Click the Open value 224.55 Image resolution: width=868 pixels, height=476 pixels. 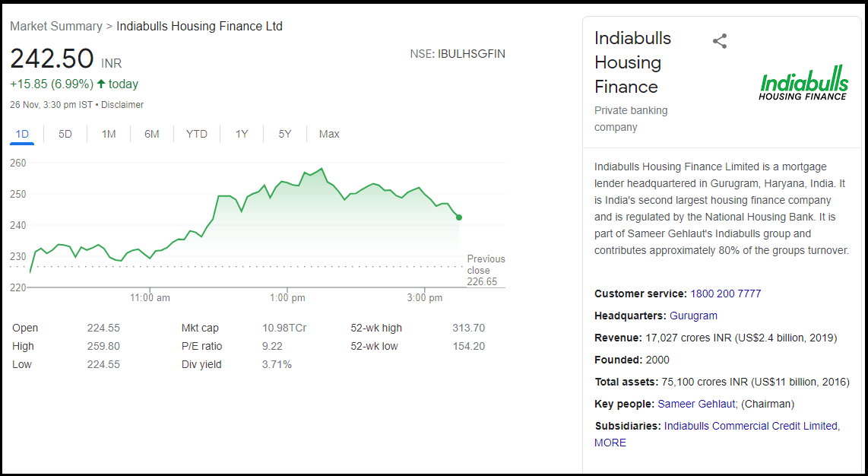(103, 328)
